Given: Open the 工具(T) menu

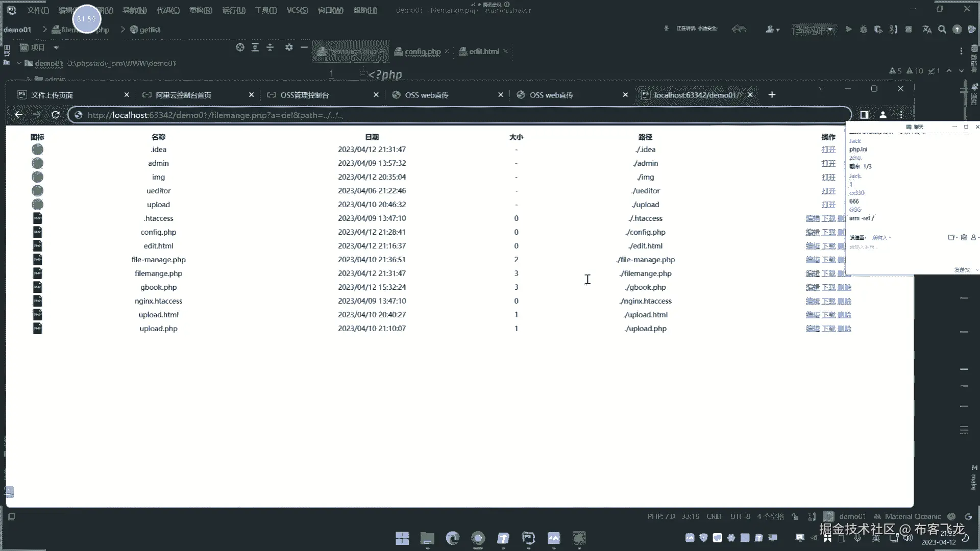Looking at the screenshot, I should [266, 10].
